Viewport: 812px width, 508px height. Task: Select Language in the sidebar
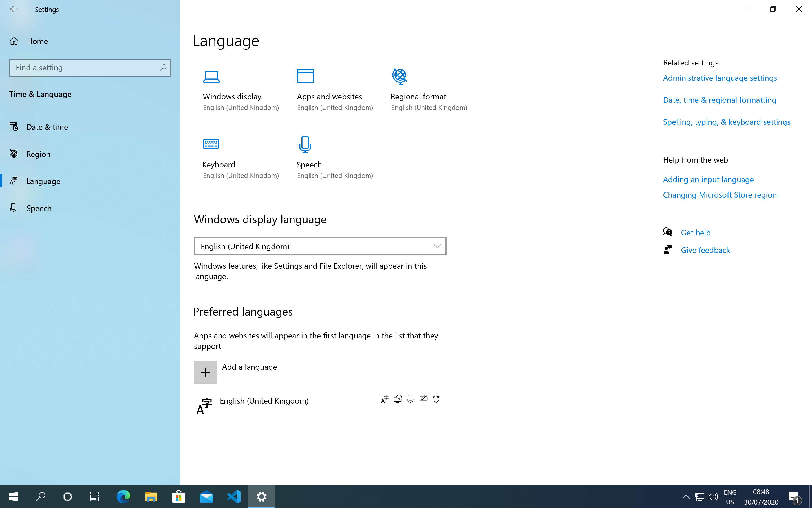[90, 181]
